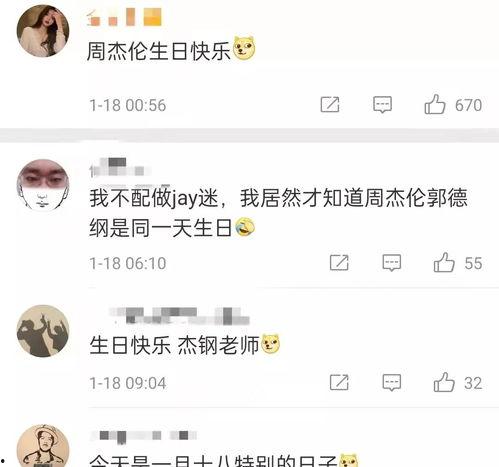This screenshot has height=467, width=499.
Task: Open the blurred username of first commenter
Action: 124,17
